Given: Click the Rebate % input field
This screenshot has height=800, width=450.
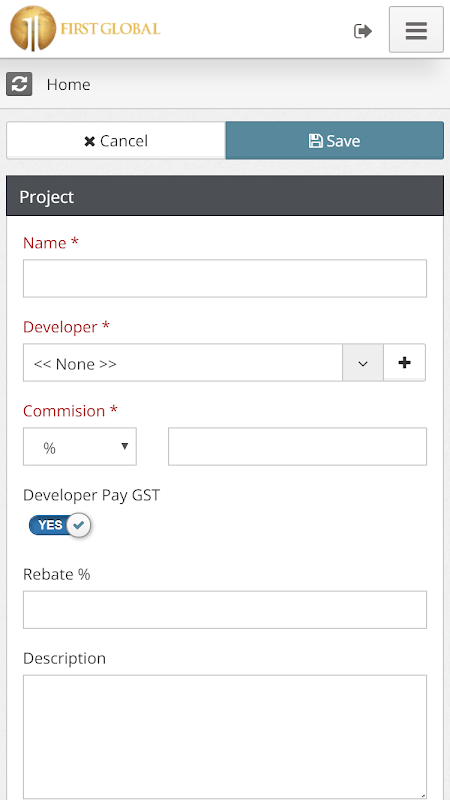Looking at the screenshot, I should (225, 610).
